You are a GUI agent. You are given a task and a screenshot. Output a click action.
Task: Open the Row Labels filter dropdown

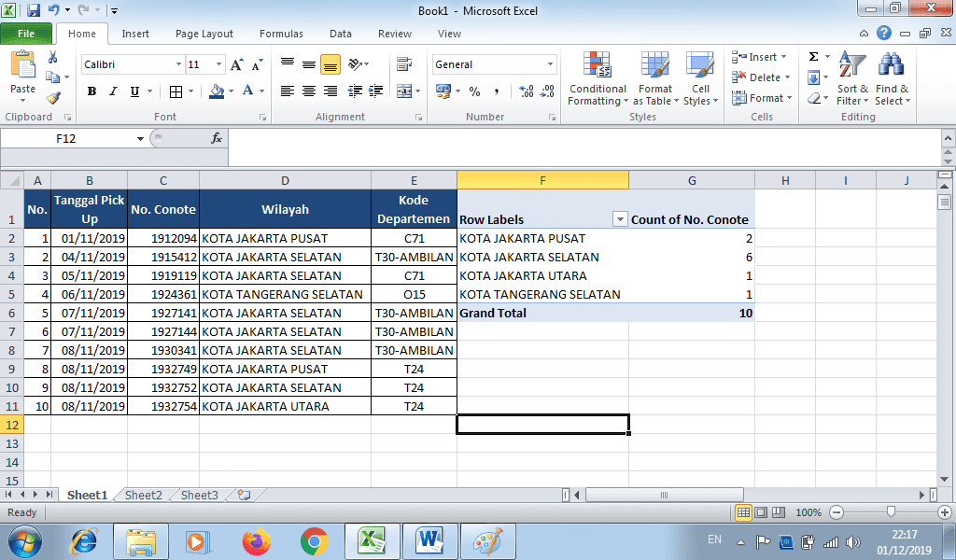(620, 219)
